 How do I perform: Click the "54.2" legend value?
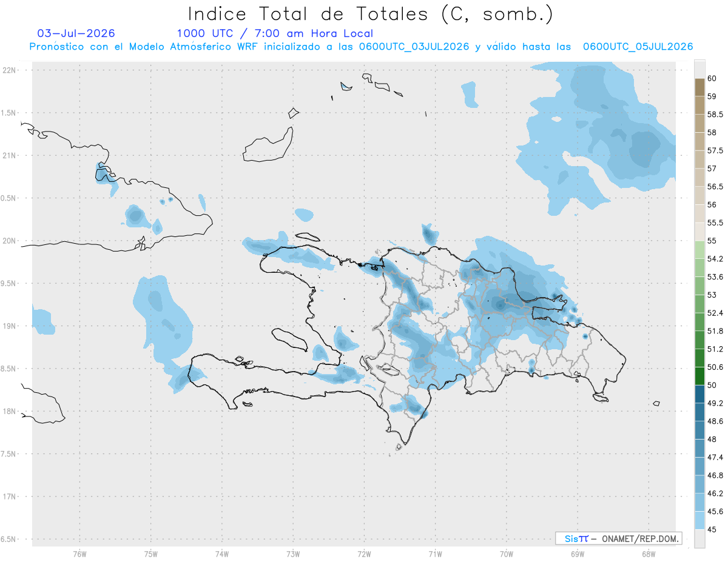point(715,259)
